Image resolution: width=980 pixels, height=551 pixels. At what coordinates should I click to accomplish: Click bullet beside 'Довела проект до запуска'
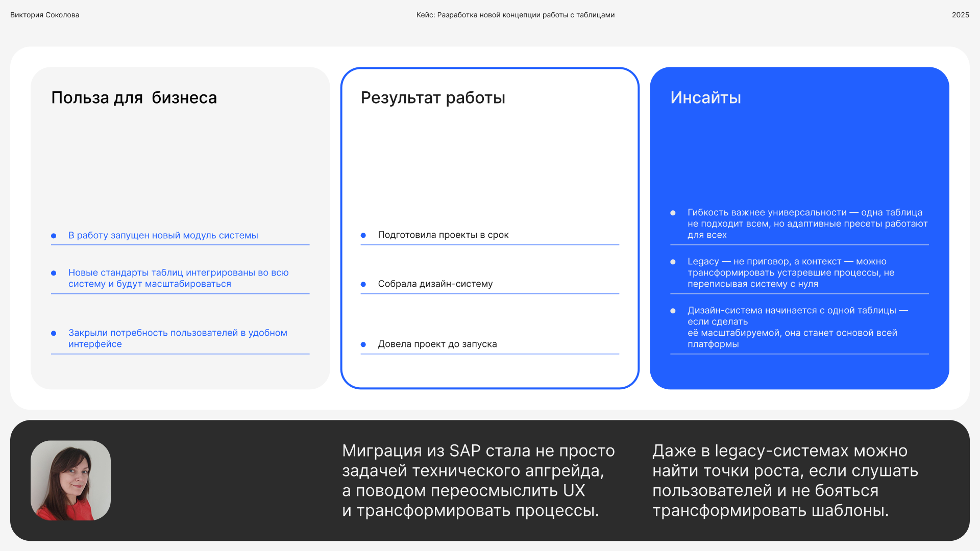click(363, 344)
